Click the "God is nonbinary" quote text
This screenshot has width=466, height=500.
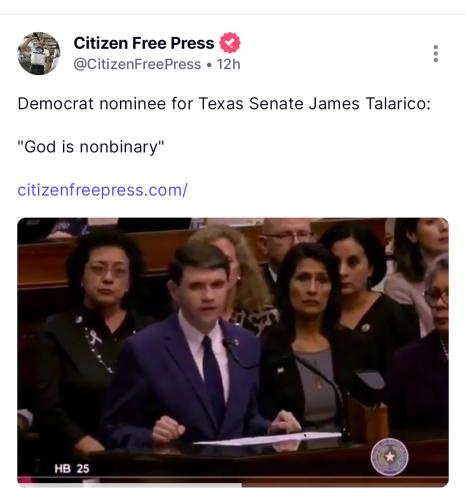pos(91,147)
